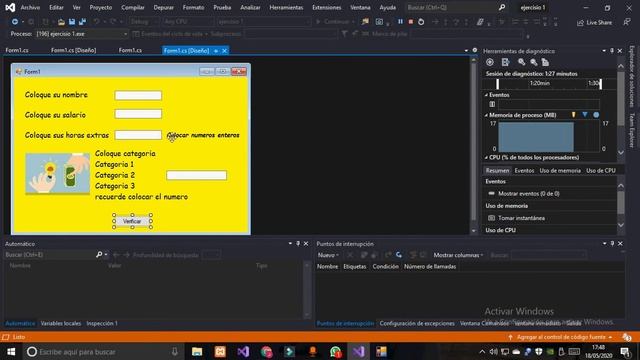Open the Archivo menu

(30, 7)
